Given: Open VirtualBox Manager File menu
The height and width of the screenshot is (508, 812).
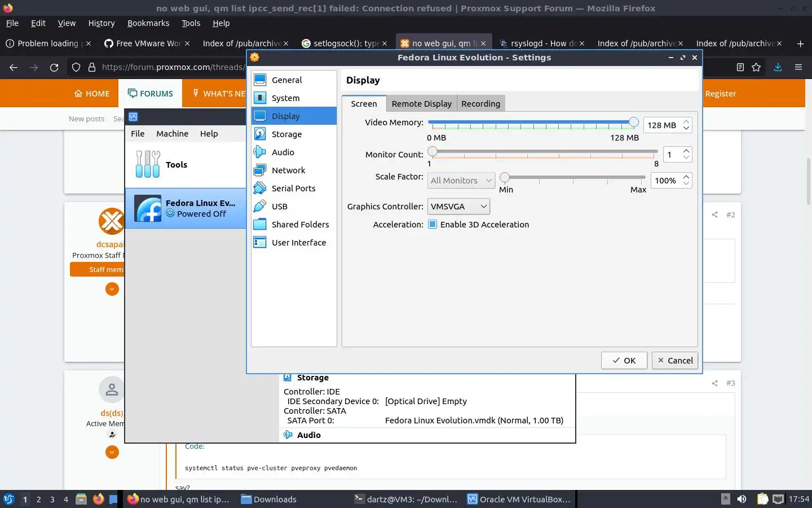Looking at the screenshot, I should [x=138, y=134].
